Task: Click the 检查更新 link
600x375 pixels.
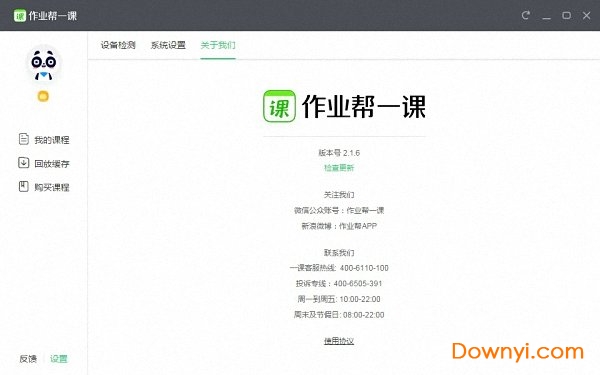Action: (339, 168)
